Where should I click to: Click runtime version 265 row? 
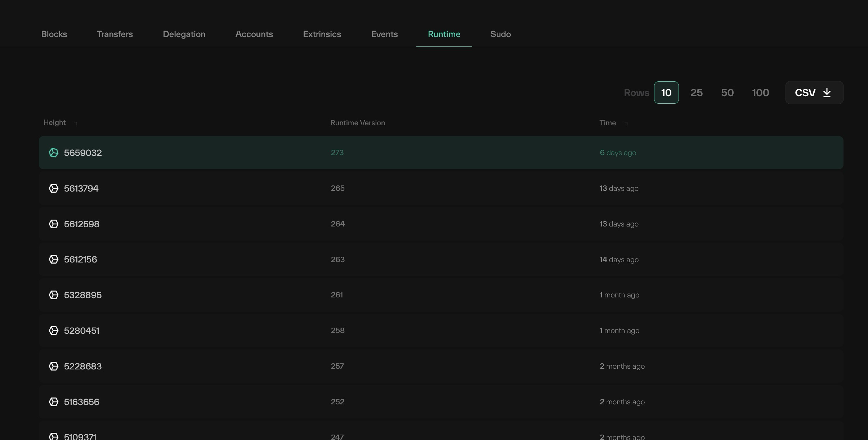coord(337,188)
